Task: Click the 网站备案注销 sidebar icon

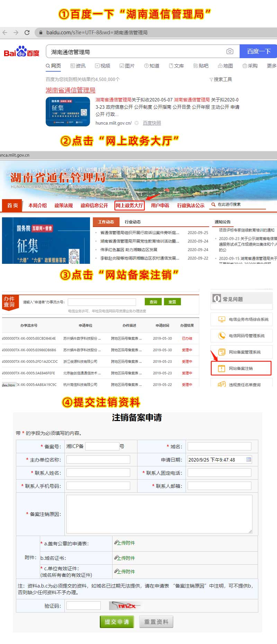Action: pos(221,368)
